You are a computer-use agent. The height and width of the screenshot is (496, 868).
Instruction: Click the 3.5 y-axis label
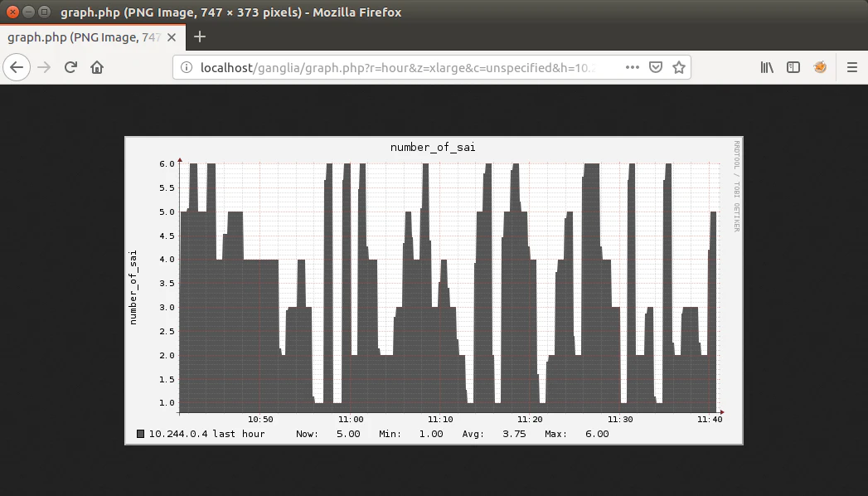[x=167, y=284]
